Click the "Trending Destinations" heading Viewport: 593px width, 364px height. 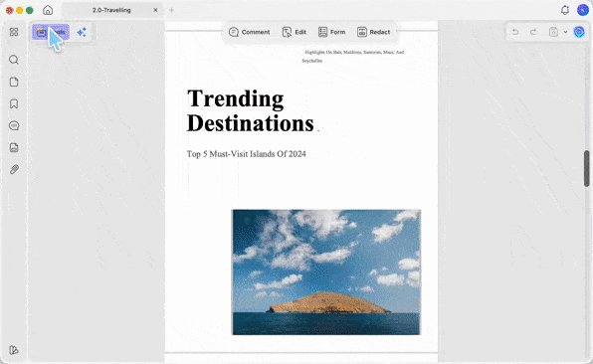(x=251, y=110)
